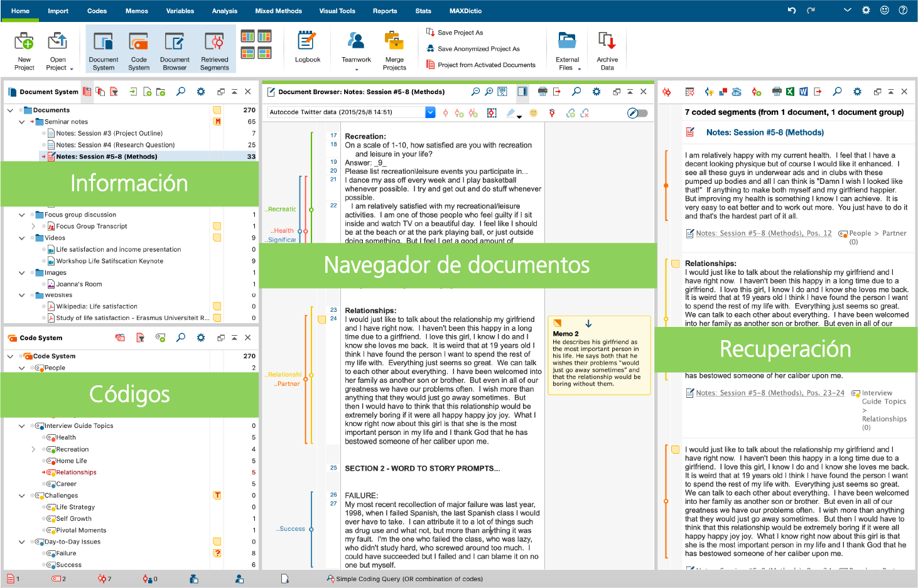
Task: Open the Open Project dropdown arrow
Action: pos(72,69)
